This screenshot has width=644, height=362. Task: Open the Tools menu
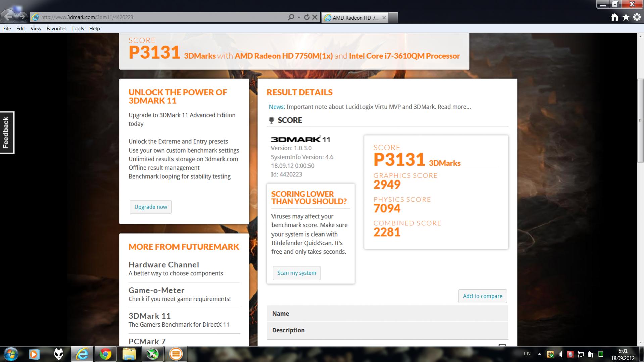78,29
